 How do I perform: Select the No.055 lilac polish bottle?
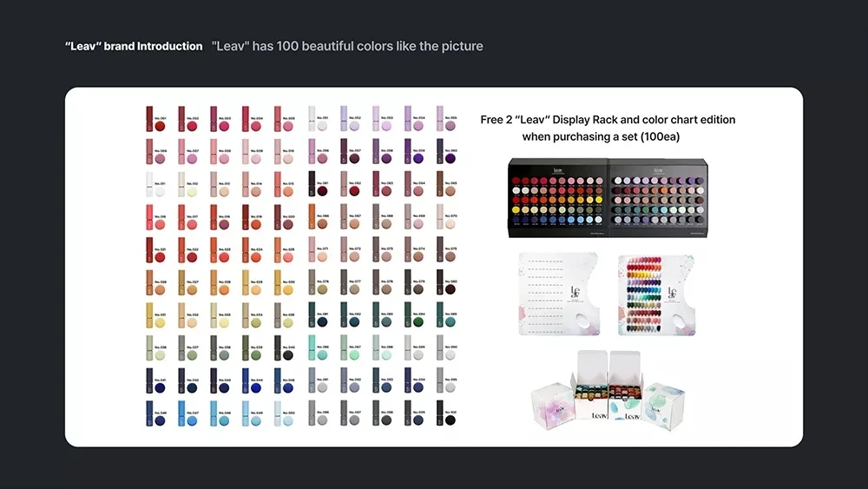point(440,118)
